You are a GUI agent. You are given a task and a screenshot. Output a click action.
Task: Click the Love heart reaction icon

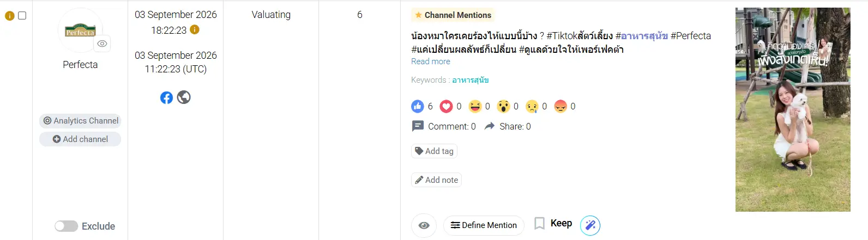coord(447,106)
